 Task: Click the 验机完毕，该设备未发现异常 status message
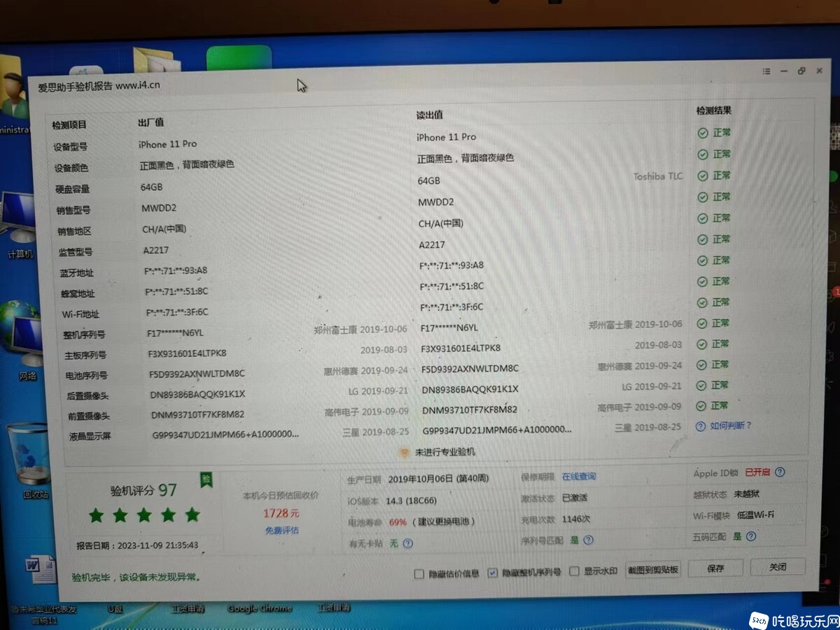(136, 577)
